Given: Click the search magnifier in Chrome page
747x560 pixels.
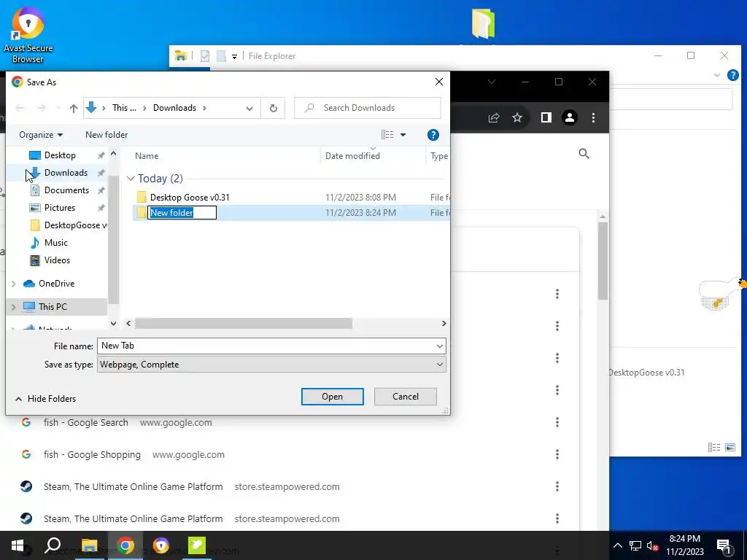Looking at the screenshot, I should (x=584, y=154).
